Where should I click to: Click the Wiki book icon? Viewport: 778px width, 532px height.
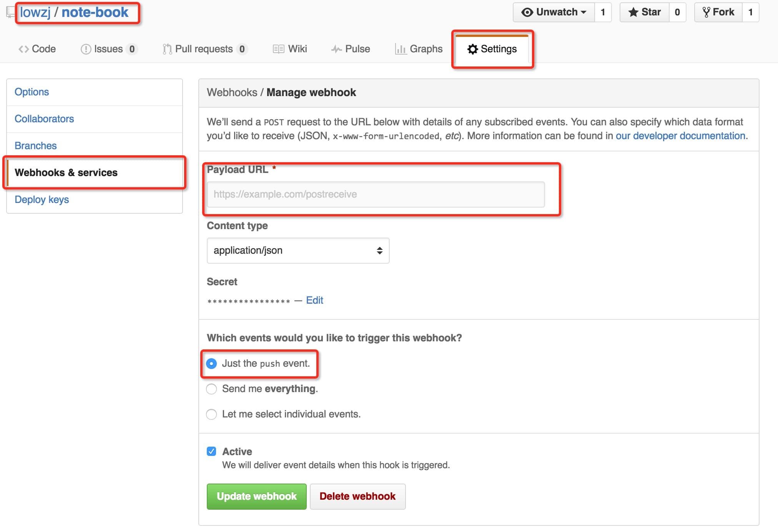tap(278, 49)
